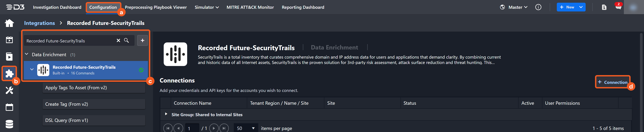The height and width of the screenshot is (132, 644).
Task: Open the information circle icon
Action: 538,7
